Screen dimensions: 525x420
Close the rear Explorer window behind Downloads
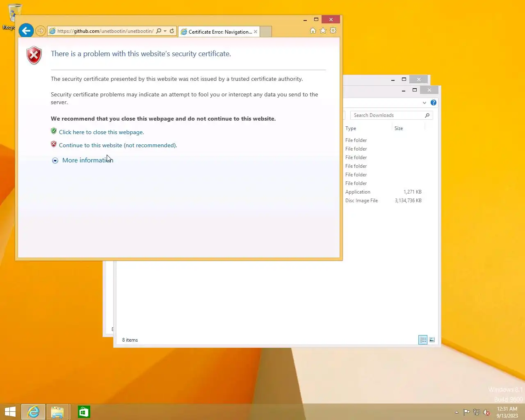[x=419, y=80]
